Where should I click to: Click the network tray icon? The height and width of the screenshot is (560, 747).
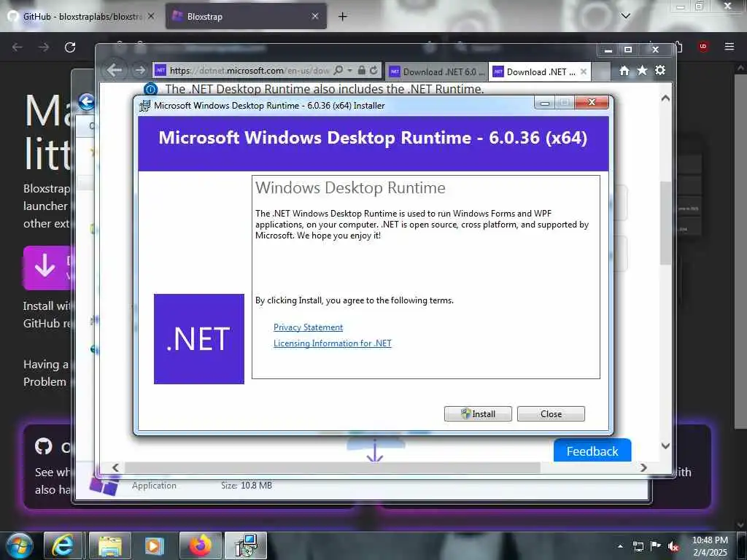click(x=638, y=546)
